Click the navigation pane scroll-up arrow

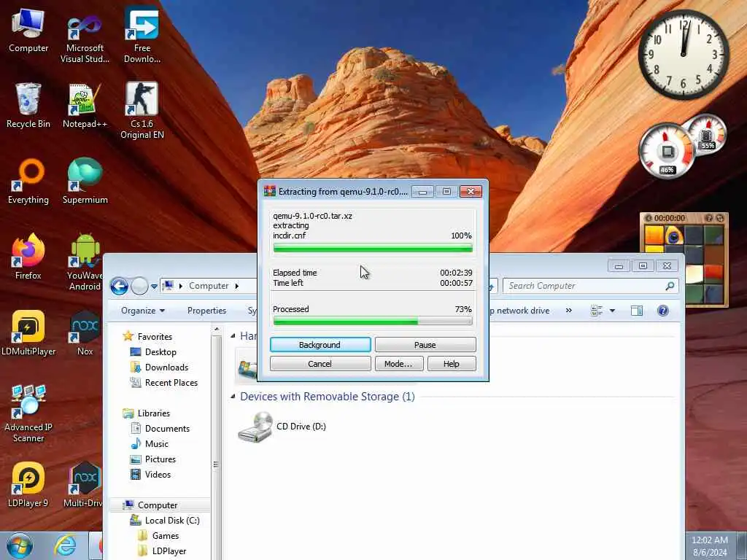(216, 330)
